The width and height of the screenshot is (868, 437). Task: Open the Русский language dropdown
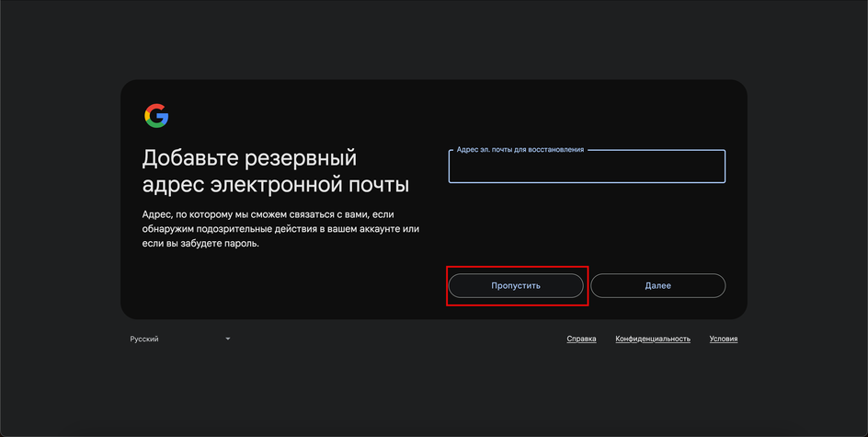click(x=180, y=339)
